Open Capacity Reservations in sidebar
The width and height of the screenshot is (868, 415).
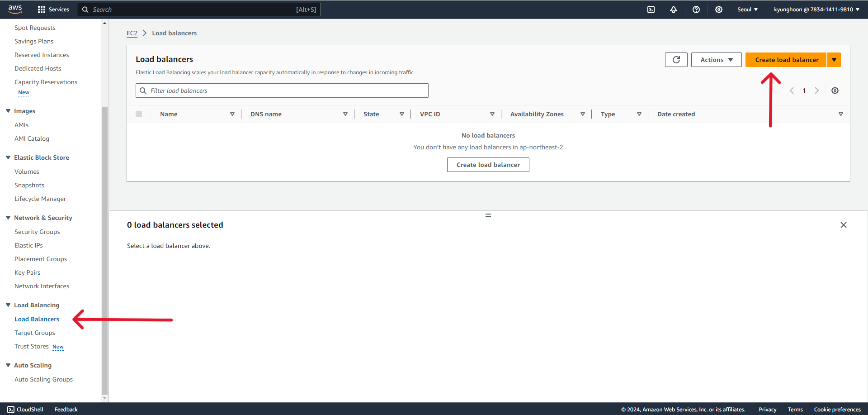(46, 82)
